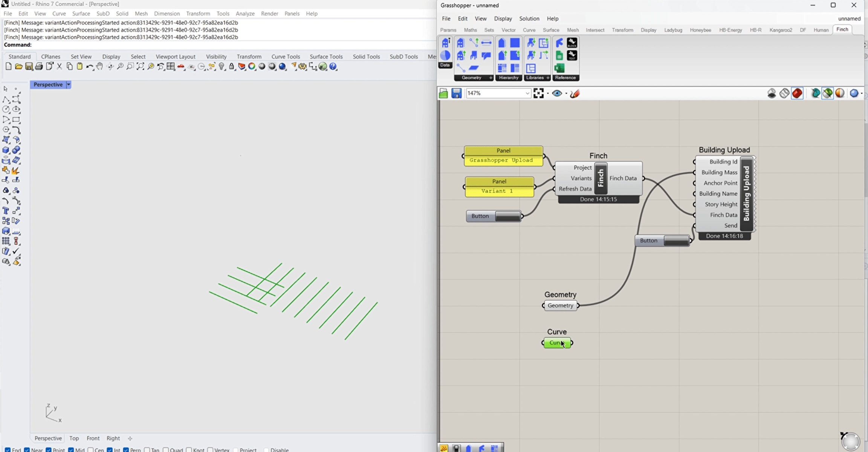
Task: Click the Grasshopper save document icon
Action: coord(456,93)
